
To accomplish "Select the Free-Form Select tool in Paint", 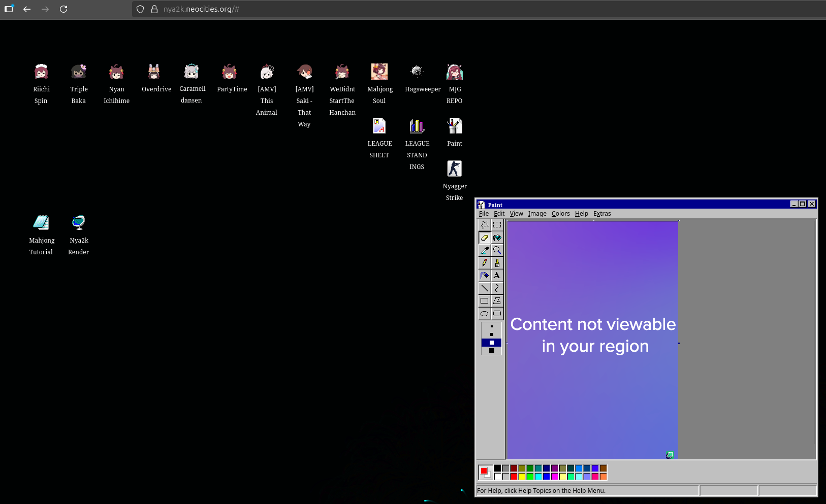I will click(x=485, y=225).
